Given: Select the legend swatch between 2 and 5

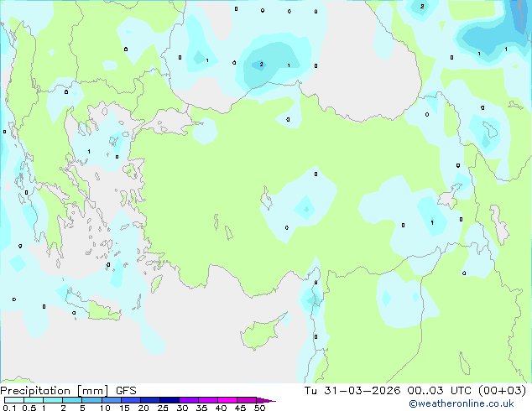Looking at the screenshot, I should [x=72, y=400].
